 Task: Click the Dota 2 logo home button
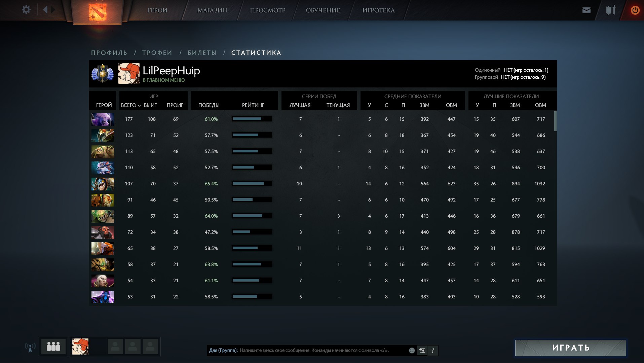pos(98,12)
